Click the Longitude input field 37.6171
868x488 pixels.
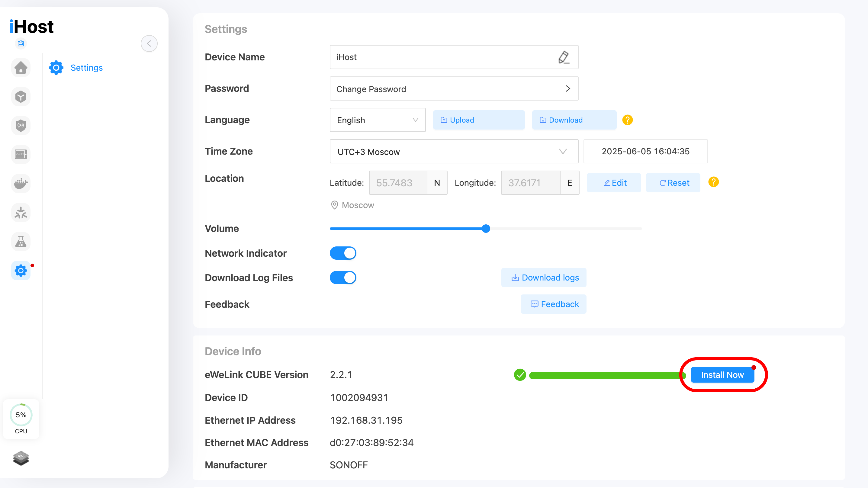(530, 183)
